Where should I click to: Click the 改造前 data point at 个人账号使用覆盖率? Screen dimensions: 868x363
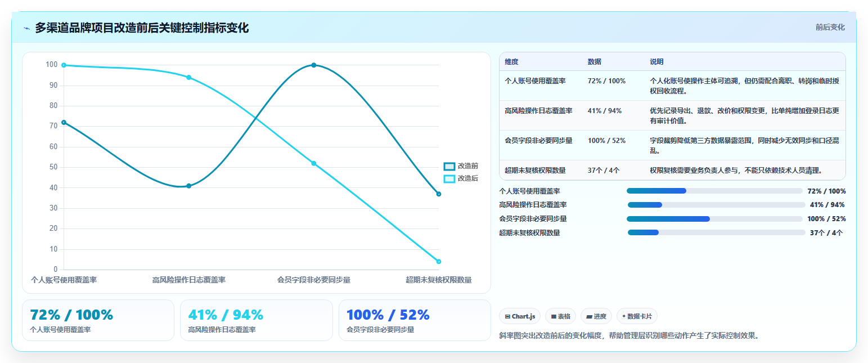pos(64,122)
